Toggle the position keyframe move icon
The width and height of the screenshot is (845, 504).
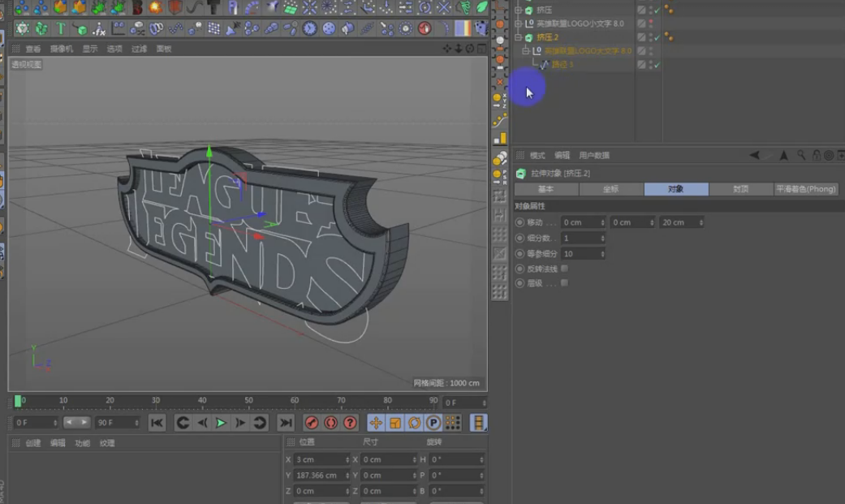pyautogui.click(x=376, y=423)
